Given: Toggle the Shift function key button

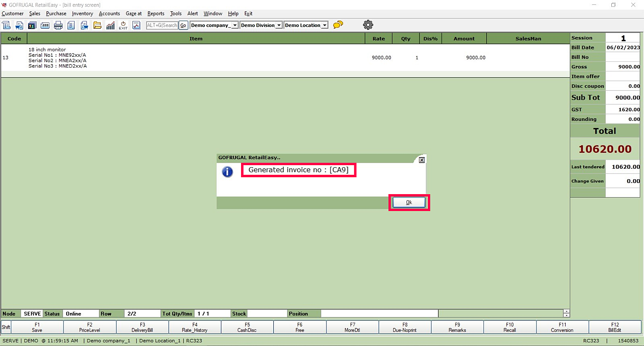Looking at the screenshot, I should click(6, 327).
